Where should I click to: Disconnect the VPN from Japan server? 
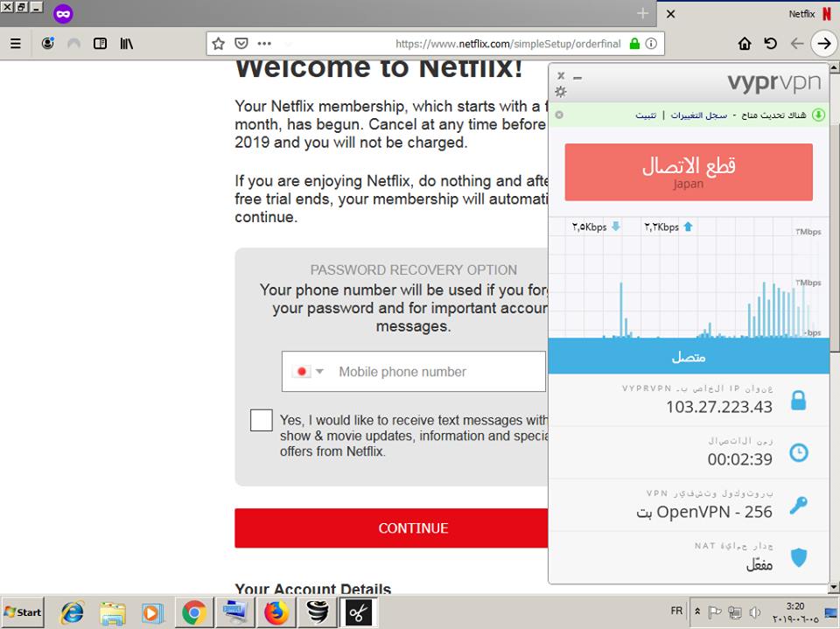688,171
